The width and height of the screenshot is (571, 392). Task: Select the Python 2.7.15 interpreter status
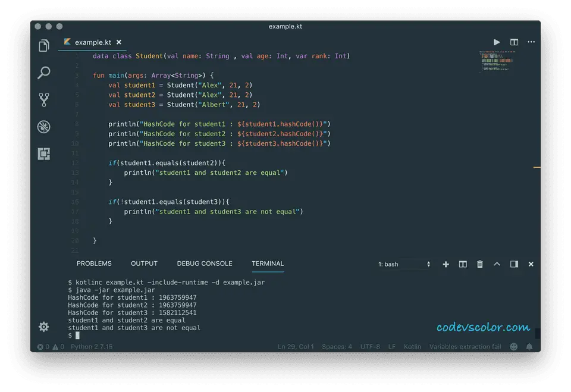coord(92,347)
